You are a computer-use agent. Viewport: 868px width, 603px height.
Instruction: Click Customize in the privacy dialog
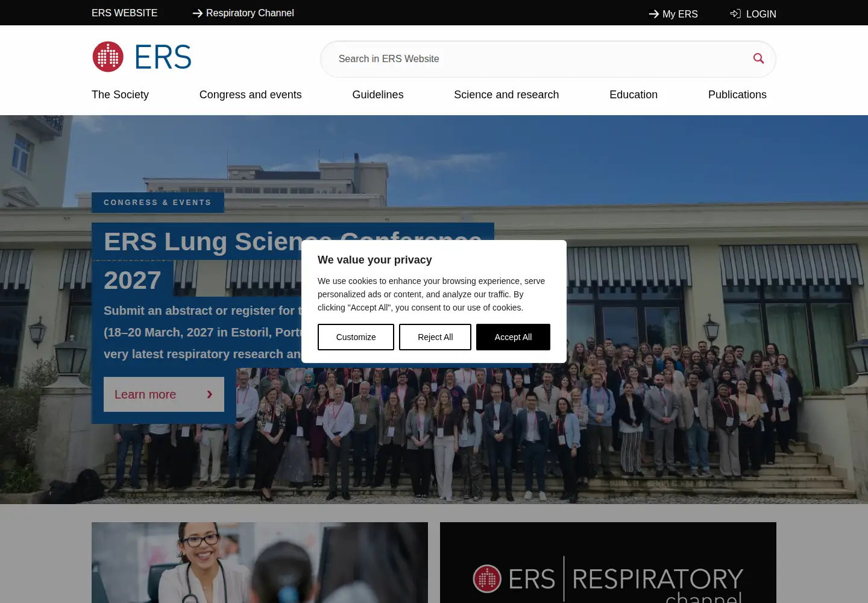[356, 337]
